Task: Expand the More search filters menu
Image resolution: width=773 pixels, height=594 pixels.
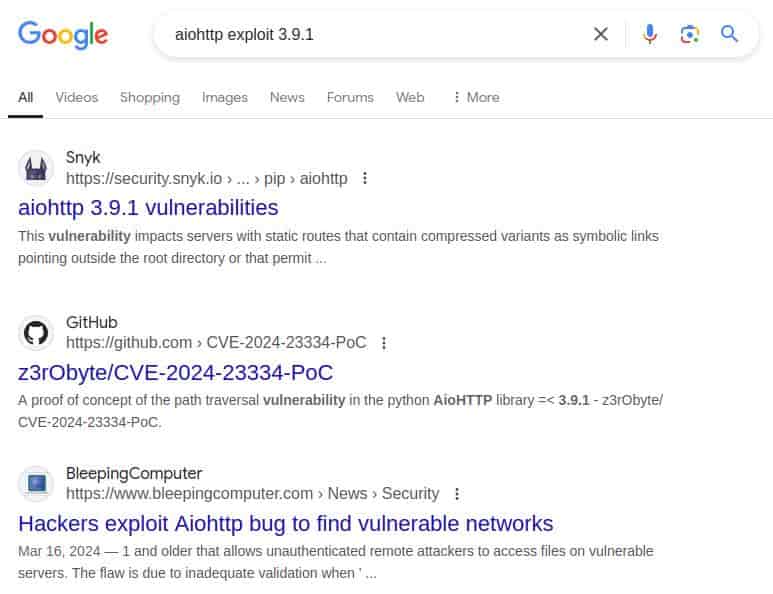Action: (x=476, y=97)
